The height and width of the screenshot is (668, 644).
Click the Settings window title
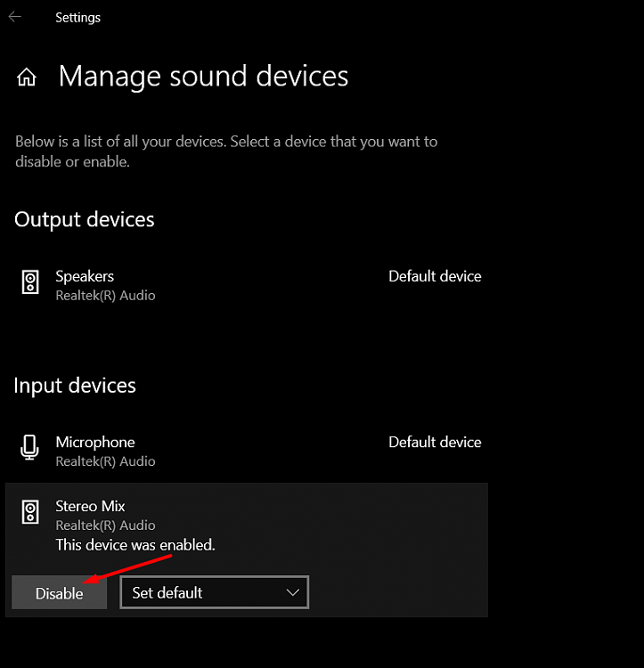[x=78, y=18]
